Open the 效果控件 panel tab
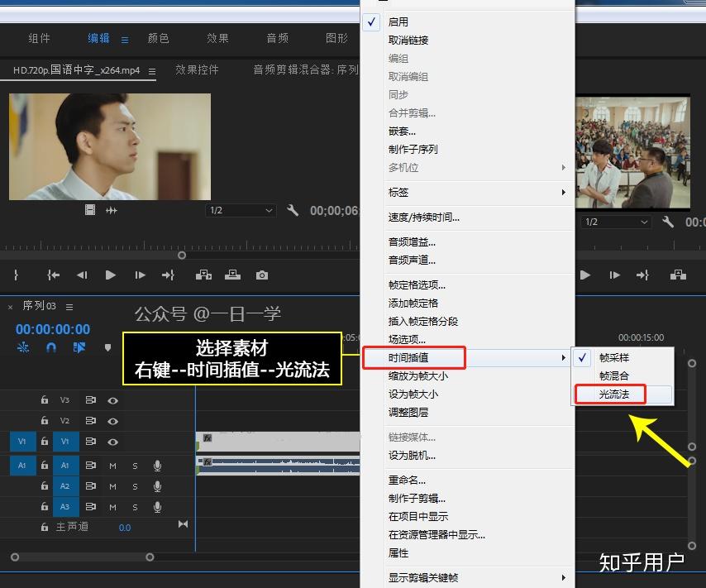The height and width of the screenshot is (588, 706). tap(197, 69)
